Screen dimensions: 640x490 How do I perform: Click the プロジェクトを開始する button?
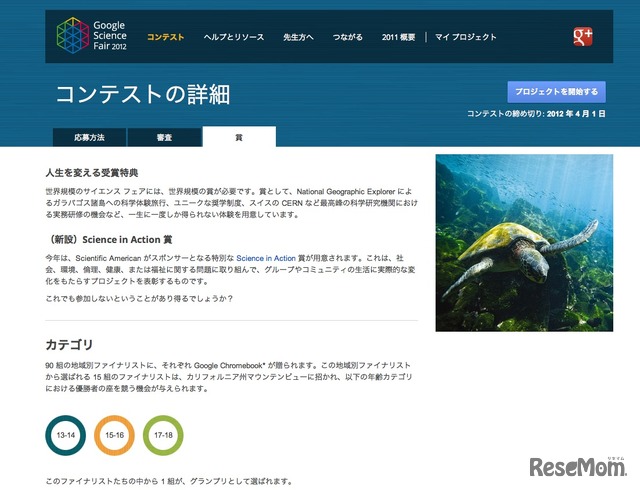(x=556, y=92)
